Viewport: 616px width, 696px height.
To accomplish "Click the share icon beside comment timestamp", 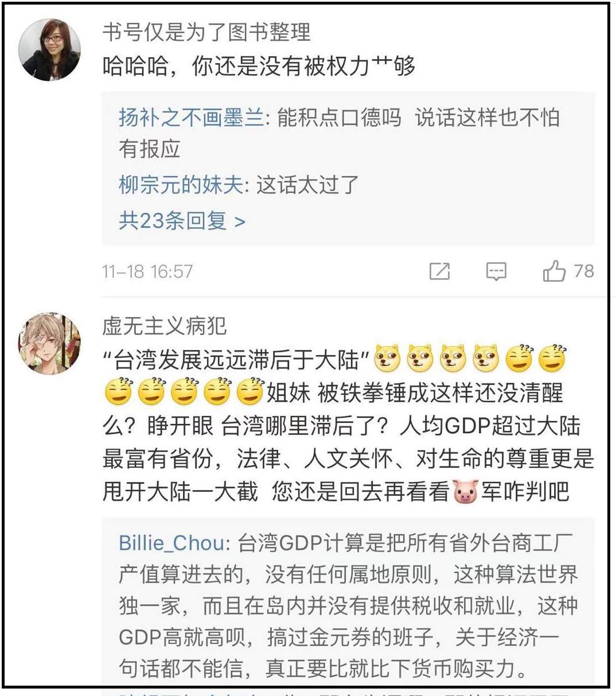I will point(440,271).
